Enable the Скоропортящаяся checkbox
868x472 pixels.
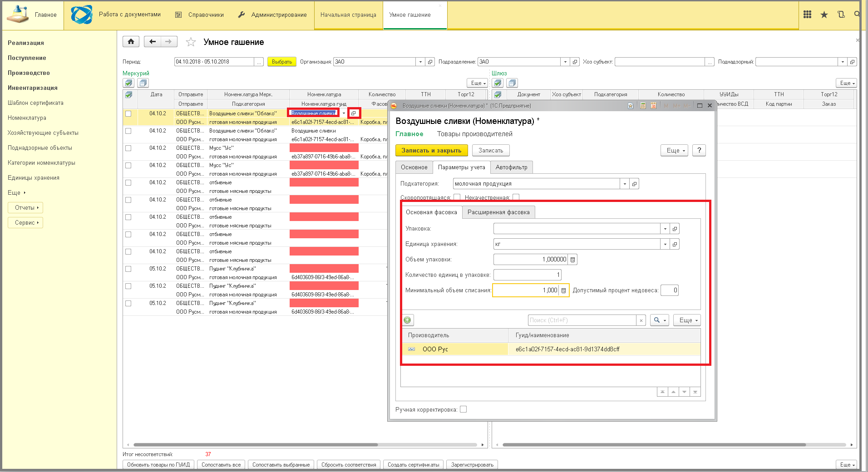457,197
